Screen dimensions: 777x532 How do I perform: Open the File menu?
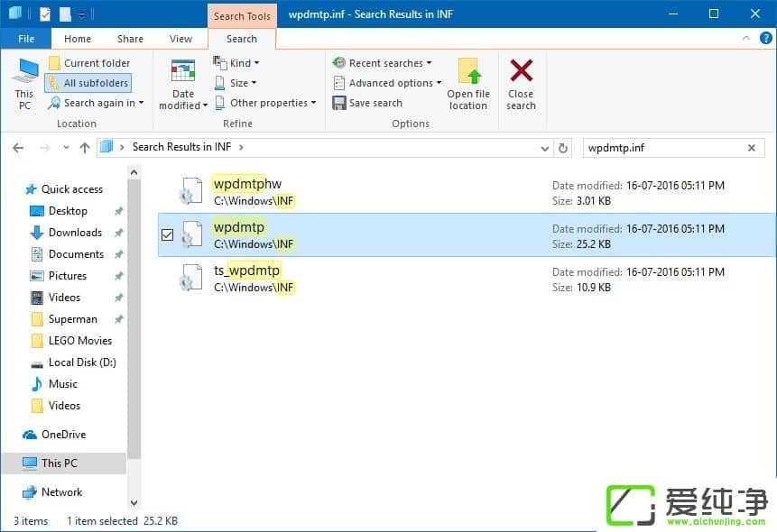25,39
